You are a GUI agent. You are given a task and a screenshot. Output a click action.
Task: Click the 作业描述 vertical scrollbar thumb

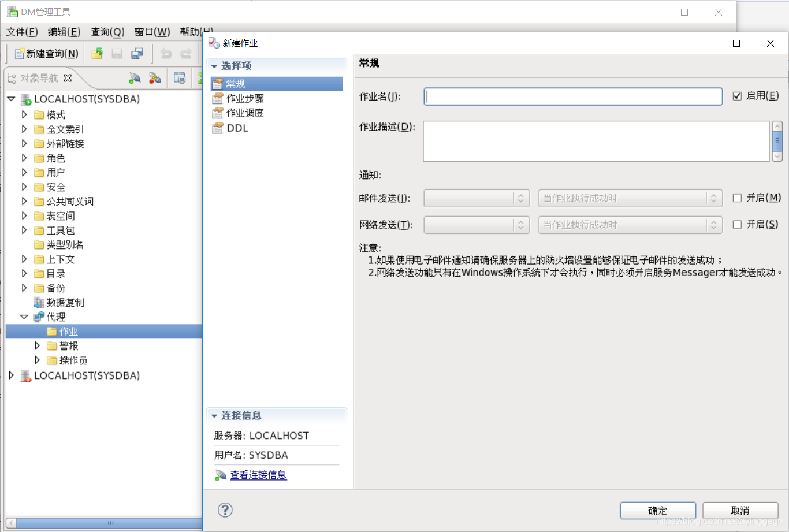click(777, 141)
